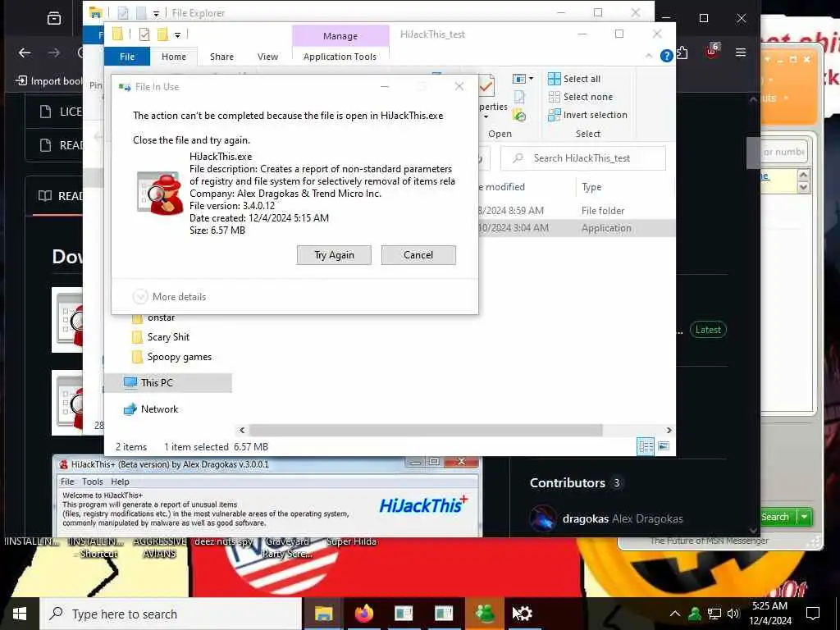Viewport: 840px width, 630px height.
Task: Open the browser hamburger menu
Action: coord(741,52)
